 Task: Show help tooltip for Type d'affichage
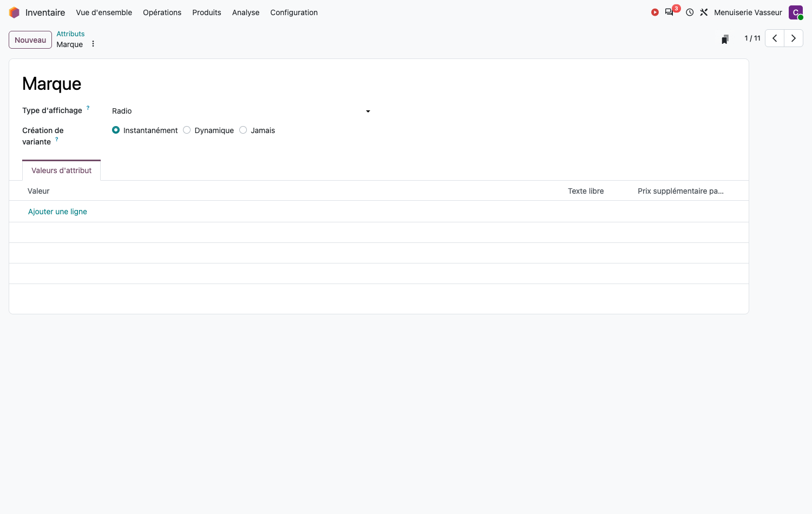click(x=88, y=108)
